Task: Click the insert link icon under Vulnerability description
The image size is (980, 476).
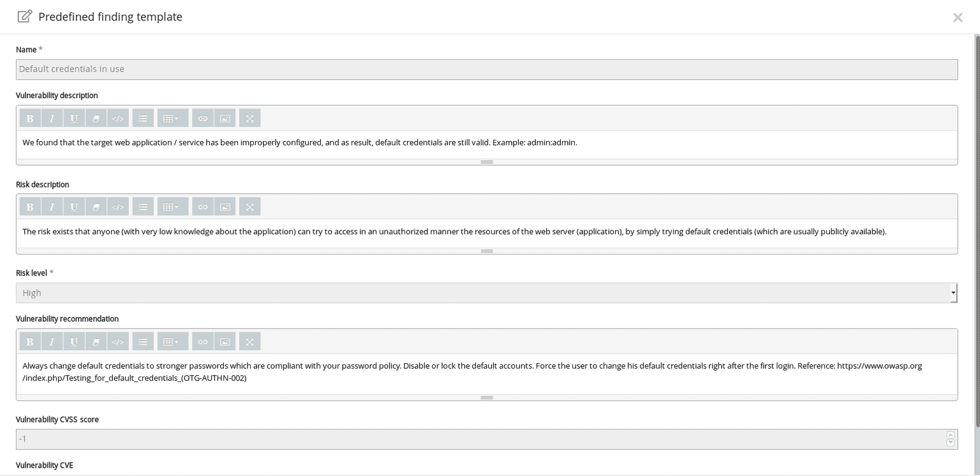Action: (x=203, y=117)
